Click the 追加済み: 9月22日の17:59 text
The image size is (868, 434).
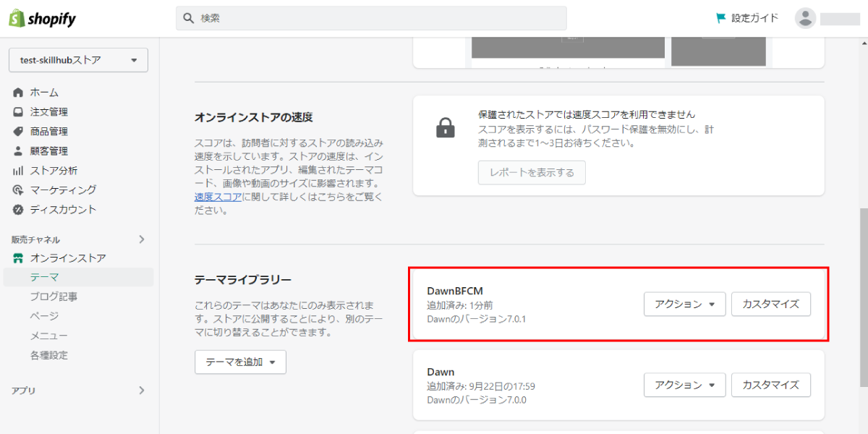coord(481,386)
